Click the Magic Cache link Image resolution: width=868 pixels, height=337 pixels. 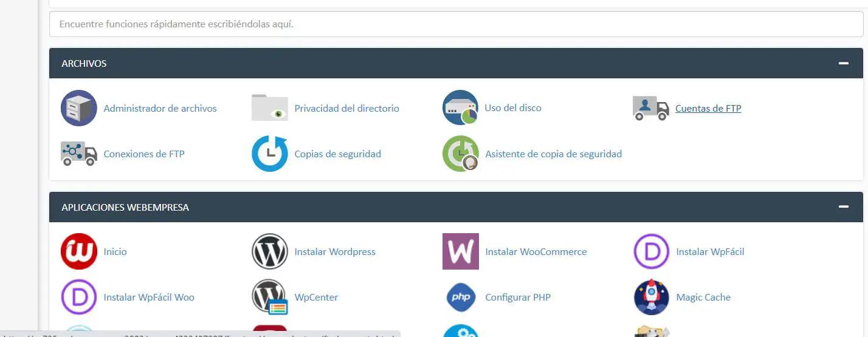(703, 297)
